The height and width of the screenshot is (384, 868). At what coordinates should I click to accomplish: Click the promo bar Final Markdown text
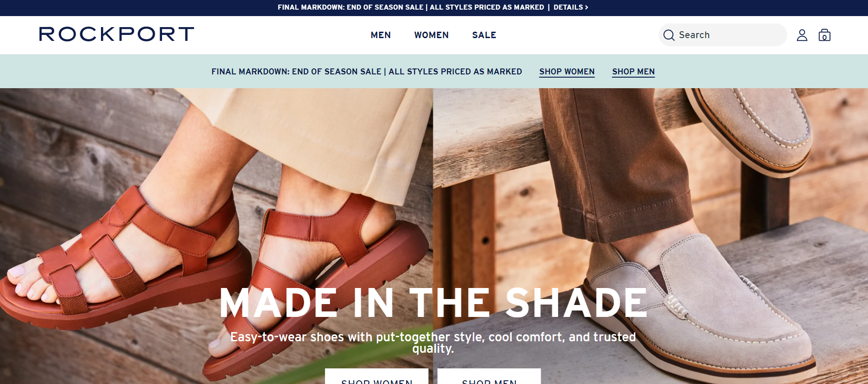coord(367,72)
